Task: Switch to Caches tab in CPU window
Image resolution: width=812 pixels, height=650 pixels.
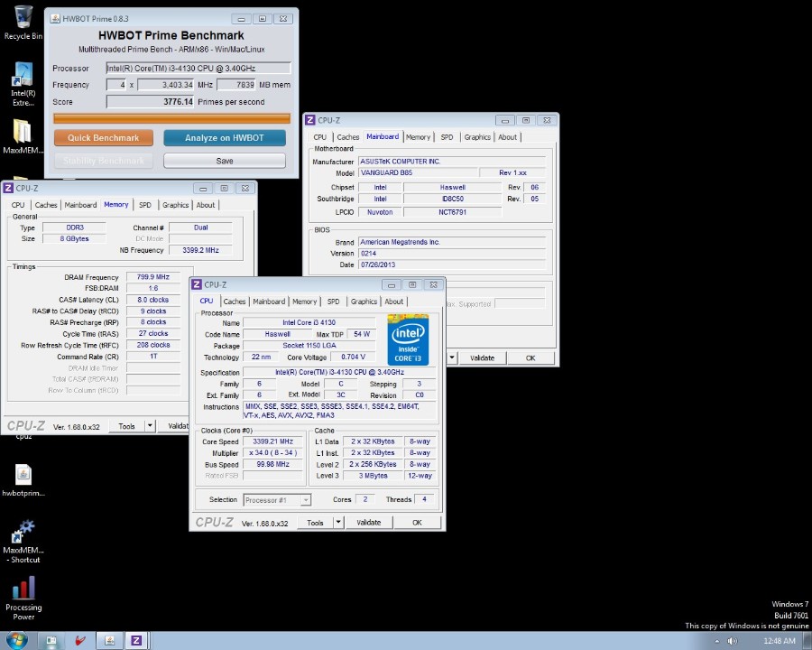Action: 235,302
